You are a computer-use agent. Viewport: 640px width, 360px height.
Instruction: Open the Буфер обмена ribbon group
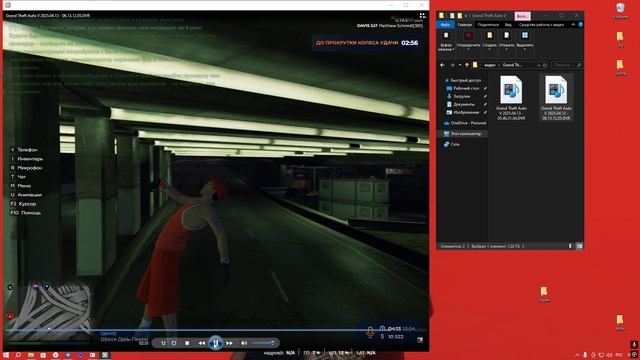click(x=446, y=41)
